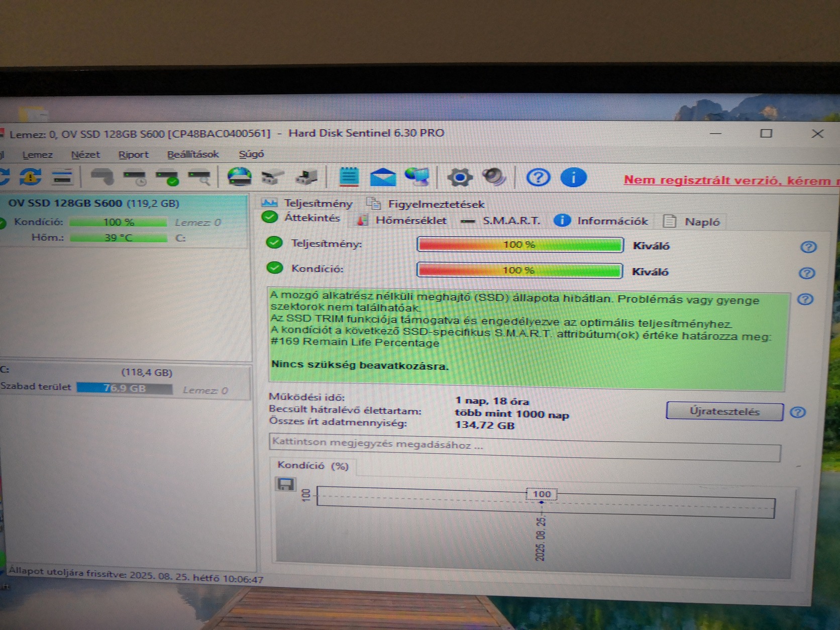Open help via blue question mark toolbar icon

coord(538,177)
